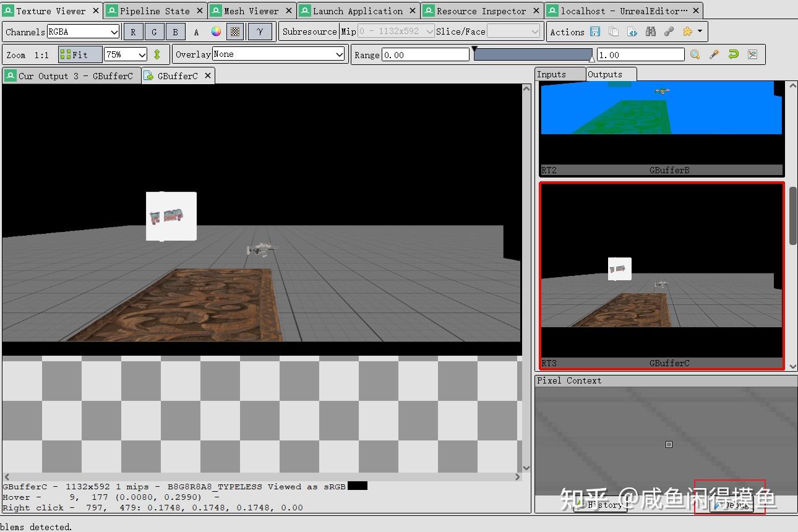Click the 1:1 zoom button
This screenshot has width=798, height=532.
point(41,54)
